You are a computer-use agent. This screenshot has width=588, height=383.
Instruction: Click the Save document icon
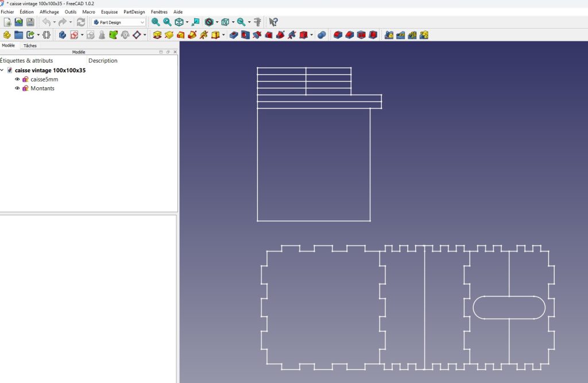click(x=30, y=22)
